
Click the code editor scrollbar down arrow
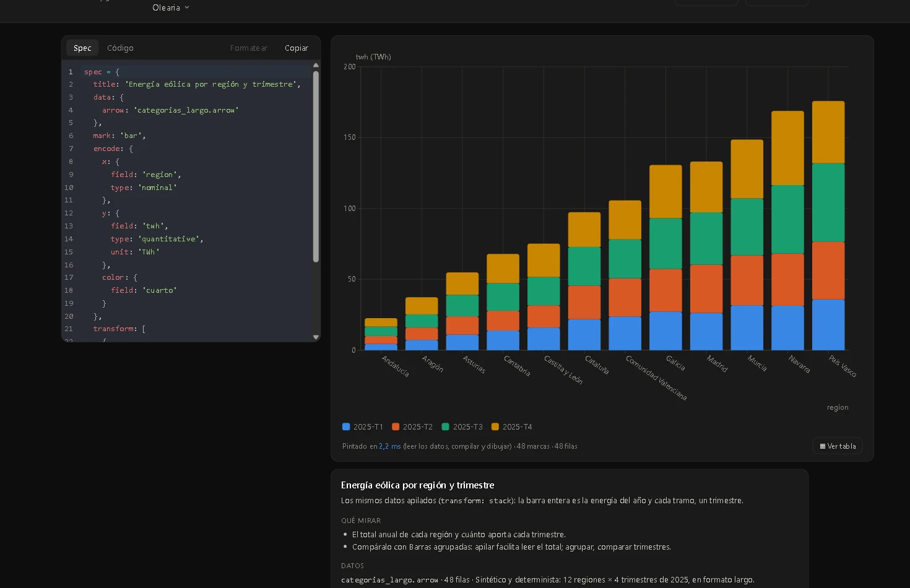coord(316,337)
